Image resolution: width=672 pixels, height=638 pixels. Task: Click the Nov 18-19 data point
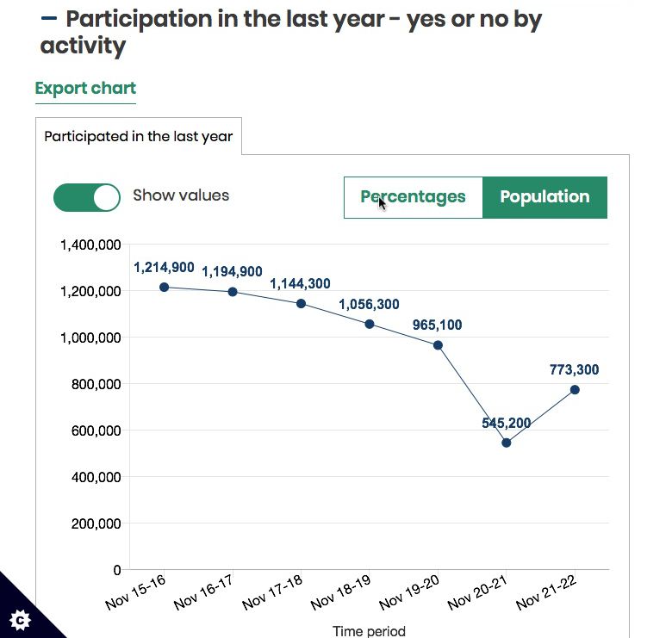pos(370,324)
